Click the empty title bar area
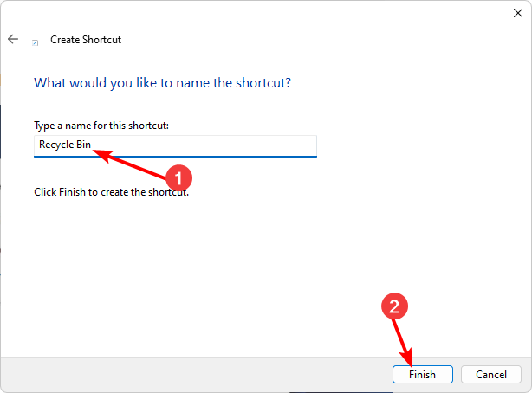 pyautogui.click(x=260, y=12)
